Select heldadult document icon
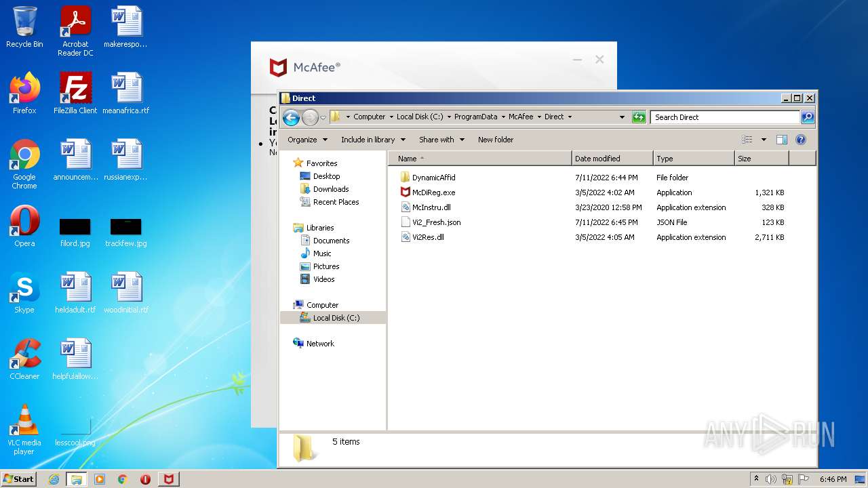 tap(75, 293)
